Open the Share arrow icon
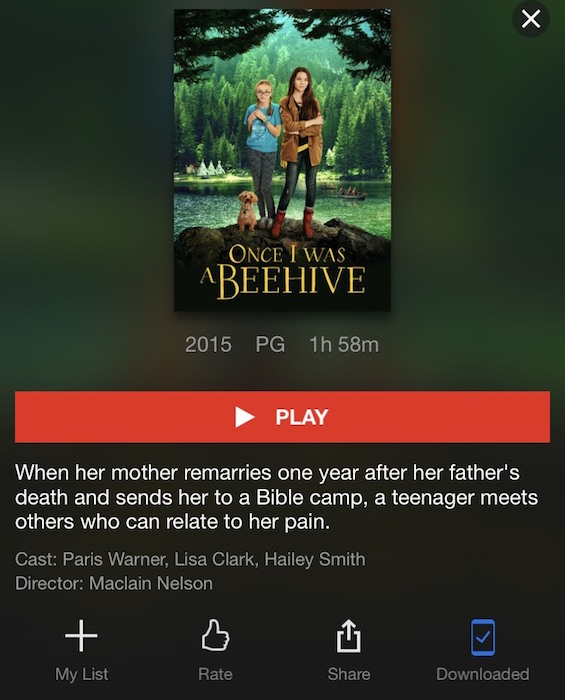Image resolution: width=565 pixels, height=700 pixels. click(x=349, y=636)
